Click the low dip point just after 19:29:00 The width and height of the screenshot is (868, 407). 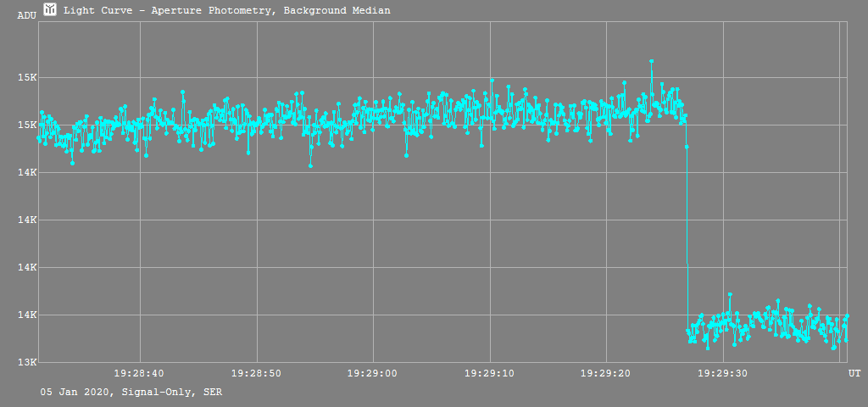pos(406,155)
